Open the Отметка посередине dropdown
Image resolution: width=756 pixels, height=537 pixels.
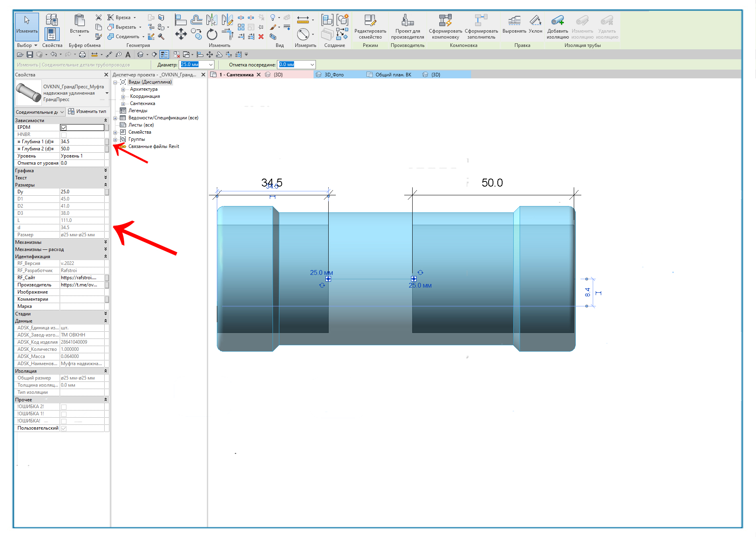click(x=312, y=64)
